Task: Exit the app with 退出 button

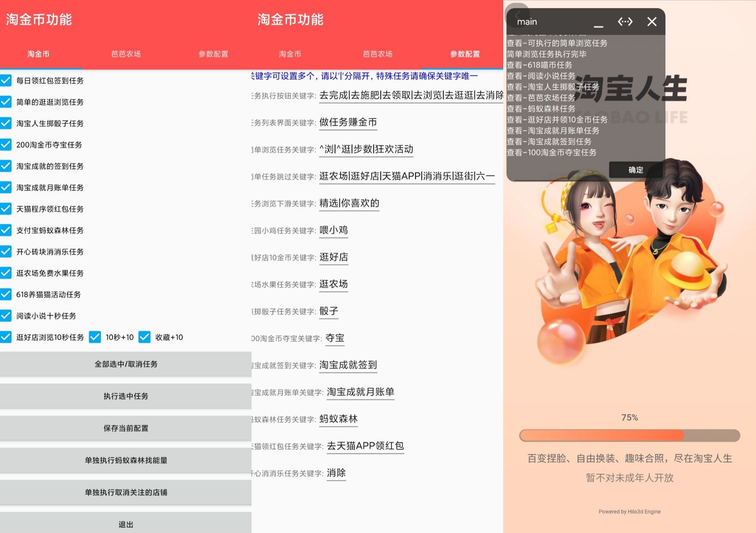Action: tap(126, 523)
